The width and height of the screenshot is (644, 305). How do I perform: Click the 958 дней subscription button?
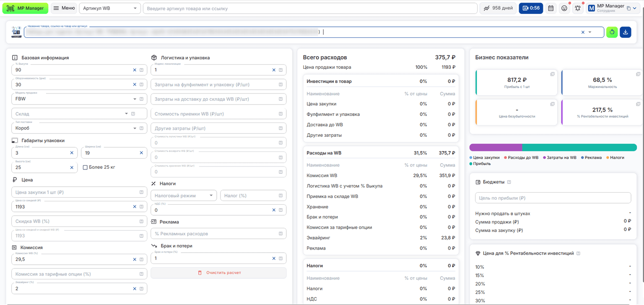click(498, 8)
